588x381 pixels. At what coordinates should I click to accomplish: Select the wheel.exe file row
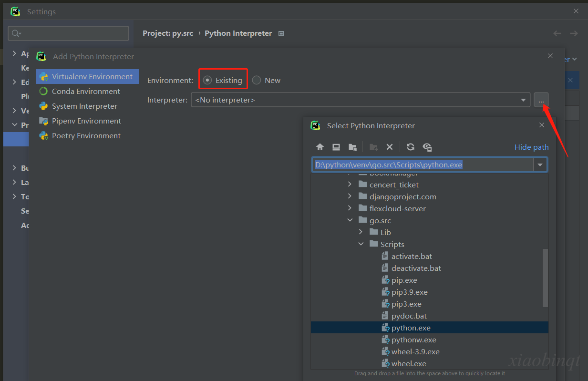(x=429, y=363)
